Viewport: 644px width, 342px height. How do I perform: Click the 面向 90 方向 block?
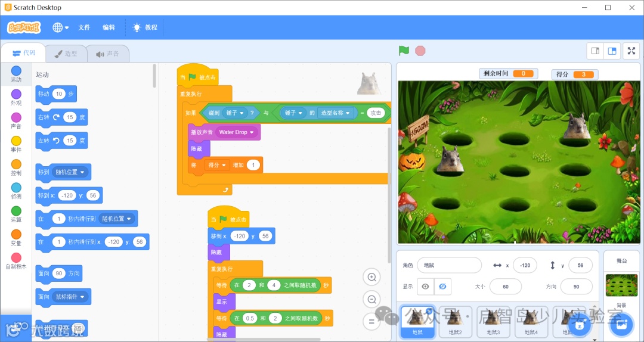click(58, 273)
